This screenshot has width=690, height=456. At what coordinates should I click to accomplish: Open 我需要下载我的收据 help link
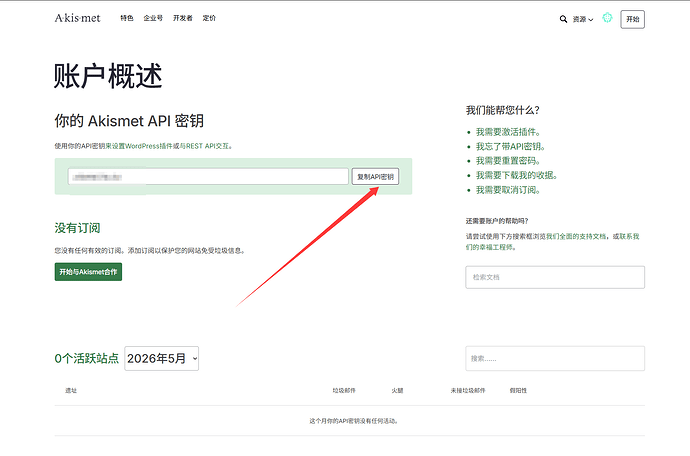(517, 176)
